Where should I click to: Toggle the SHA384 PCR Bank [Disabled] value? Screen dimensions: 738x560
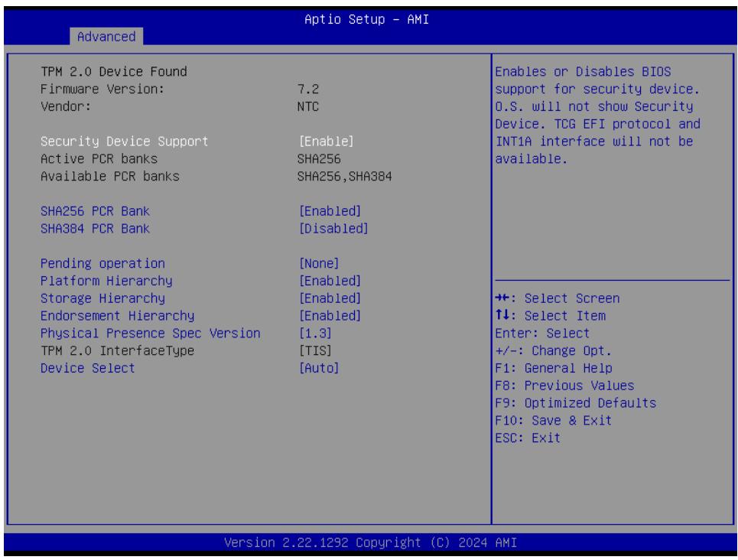(333, 229)
